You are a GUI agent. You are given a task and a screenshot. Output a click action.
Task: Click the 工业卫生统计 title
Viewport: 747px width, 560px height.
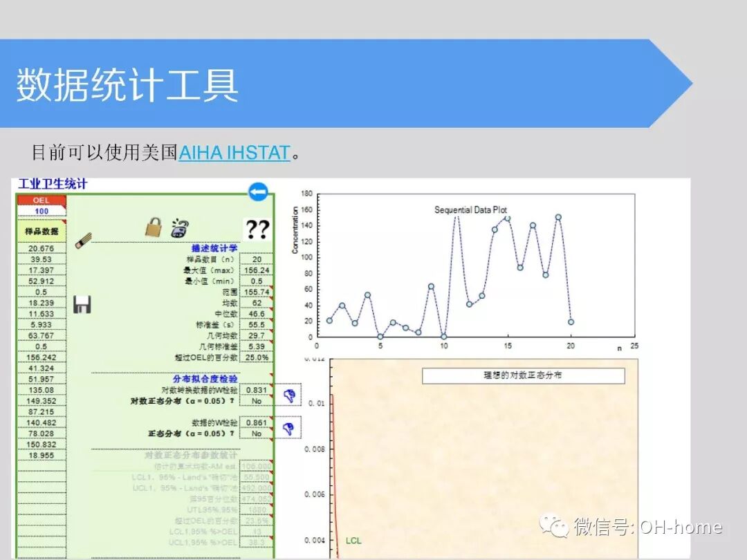[53, 184]
